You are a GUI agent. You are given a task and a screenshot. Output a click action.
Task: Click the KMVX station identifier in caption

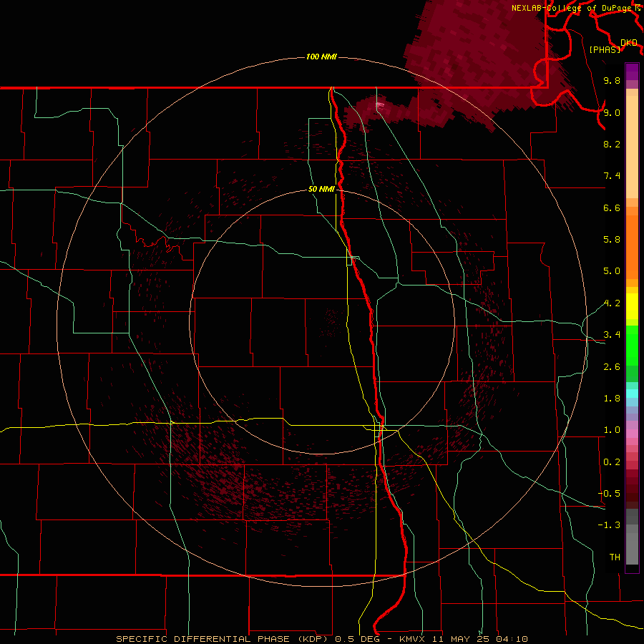click(x=413, y=639)
